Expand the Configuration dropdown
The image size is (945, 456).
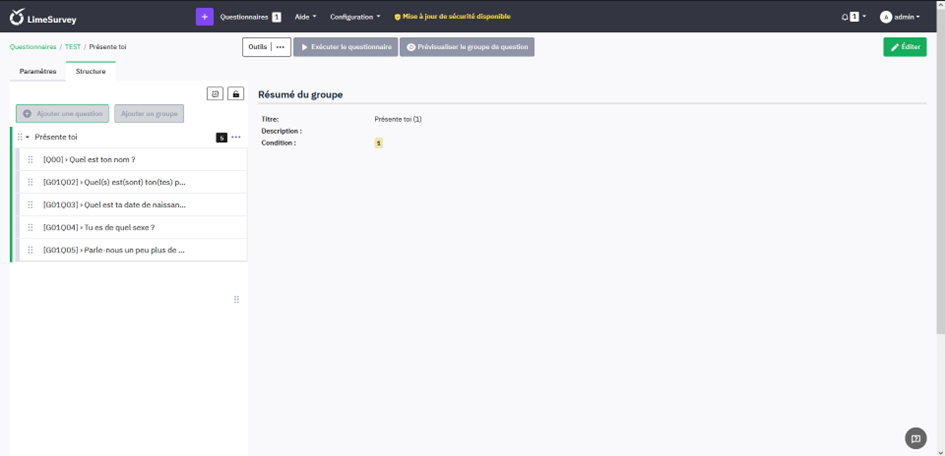(355, 17)
